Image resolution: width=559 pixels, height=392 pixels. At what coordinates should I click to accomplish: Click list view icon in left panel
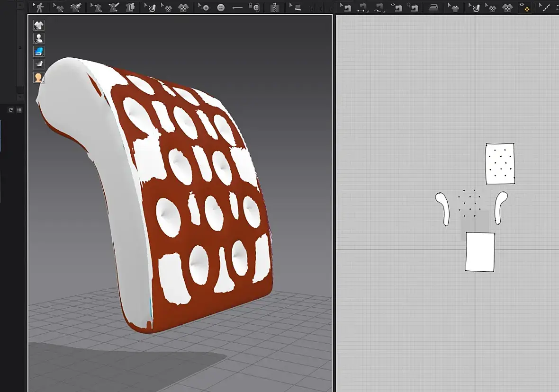(19, 110)
